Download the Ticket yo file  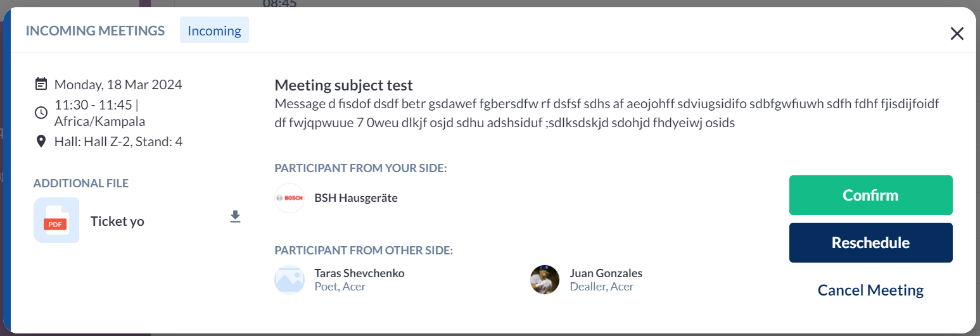236,217
